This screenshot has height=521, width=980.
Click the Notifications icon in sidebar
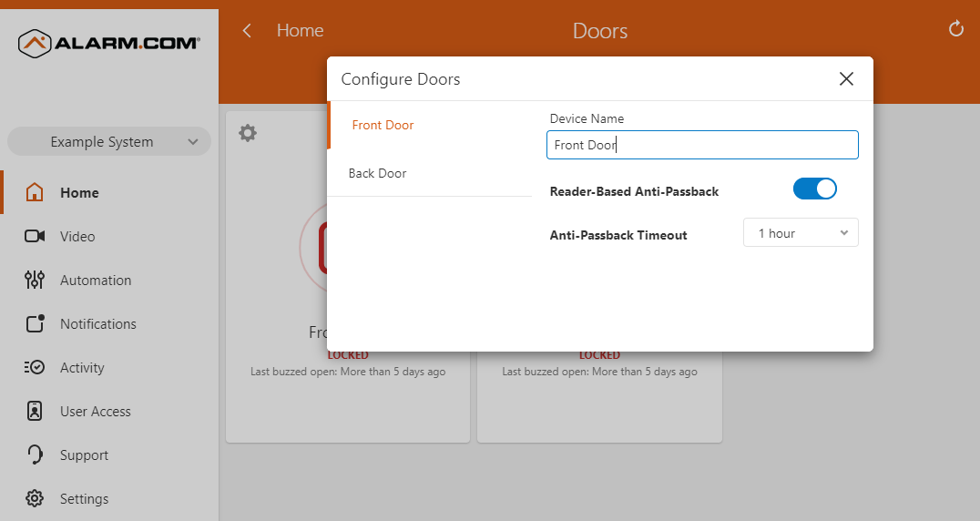coord(35,323)
